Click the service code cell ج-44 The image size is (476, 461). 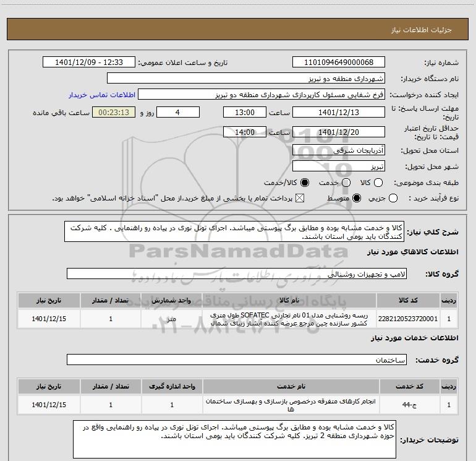409,405
